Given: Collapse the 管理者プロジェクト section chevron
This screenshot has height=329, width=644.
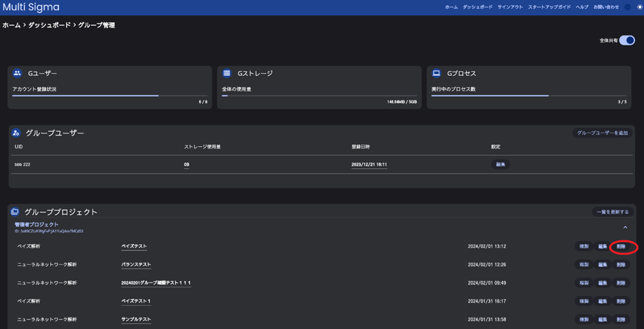Looking at the screenshot, I should (x=625, y=227).
